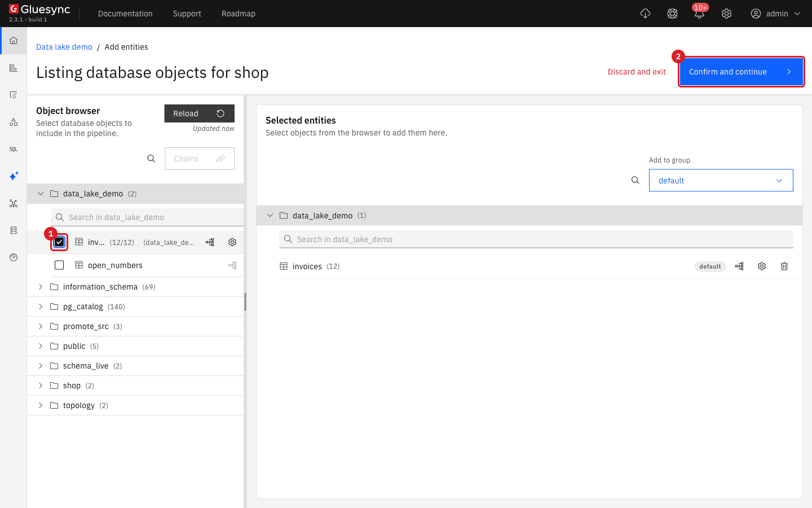Click Discard and exit

(637, 72)
